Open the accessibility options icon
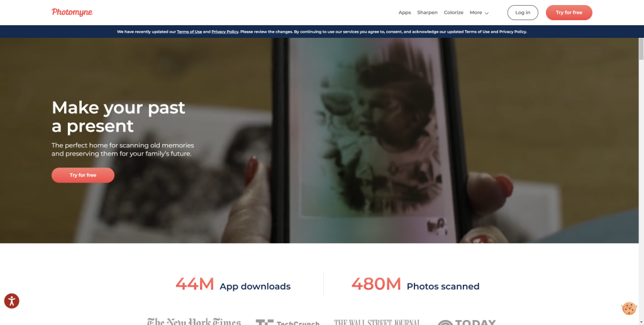Image resolution: width=644 pixels, height=325 pixels. click(11, 300)
